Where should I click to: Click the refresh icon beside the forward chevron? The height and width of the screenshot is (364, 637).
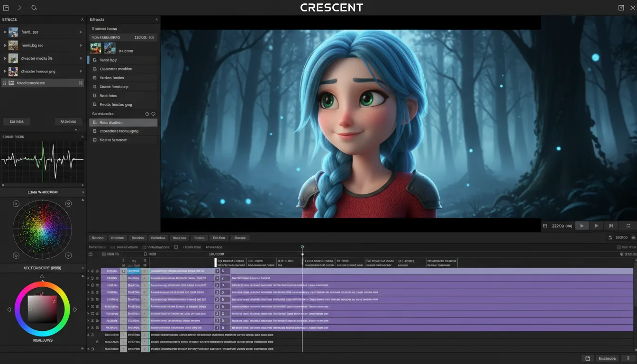point(34,8)
